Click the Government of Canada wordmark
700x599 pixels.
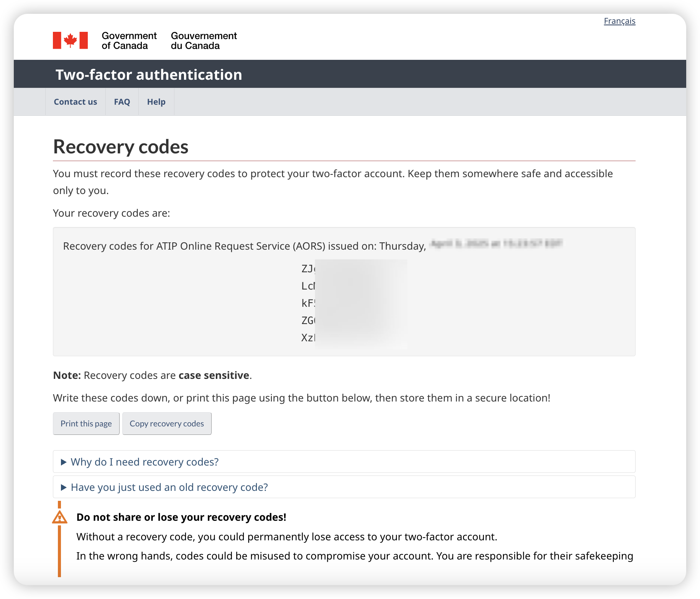(129, 41)
